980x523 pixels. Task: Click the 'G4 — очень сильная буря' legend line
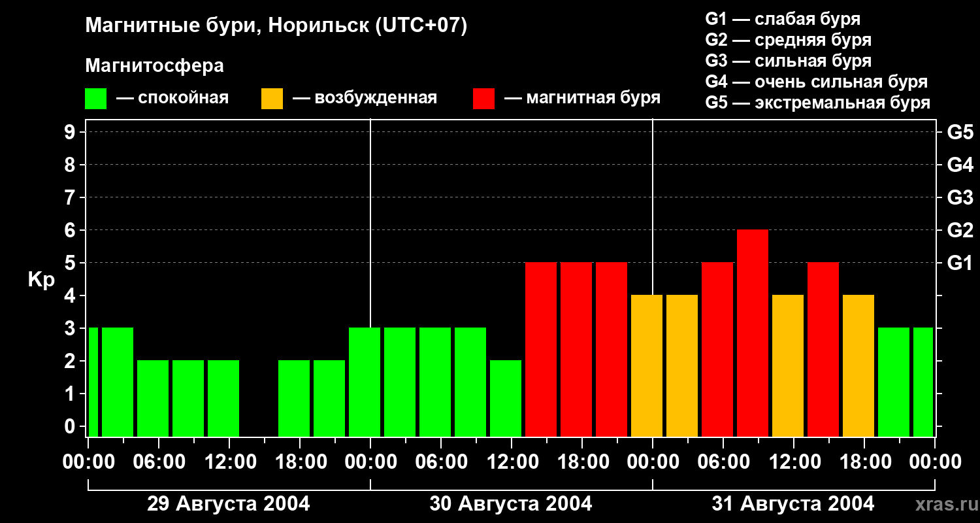coord(817,82)
